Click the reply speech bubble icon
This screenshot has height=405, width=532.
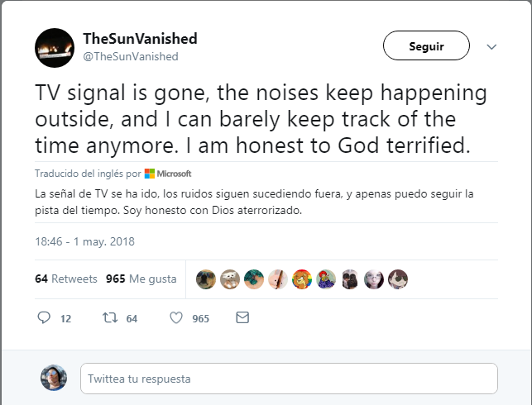point(46,318)
